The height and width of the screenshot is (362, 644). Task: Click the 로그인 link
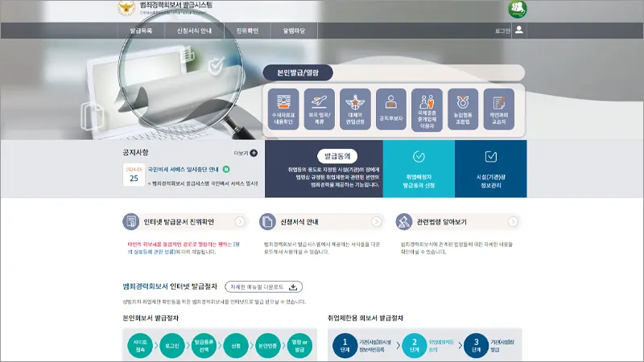502,31
